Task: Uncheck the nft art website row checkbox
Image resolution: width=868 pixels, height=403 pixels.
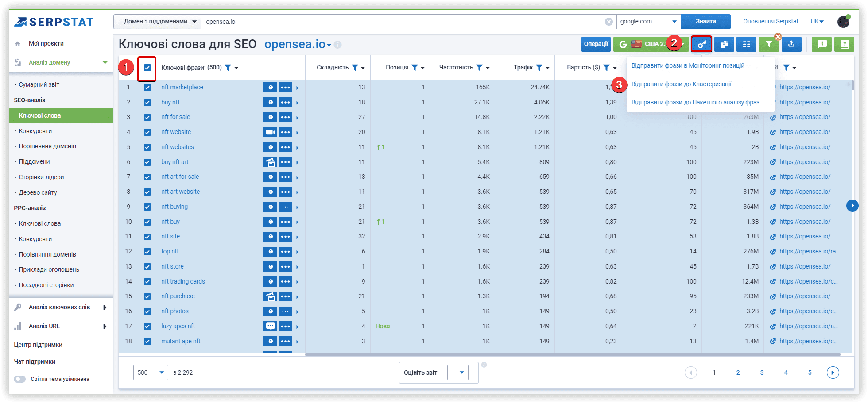Action: [x=147, y=192]
